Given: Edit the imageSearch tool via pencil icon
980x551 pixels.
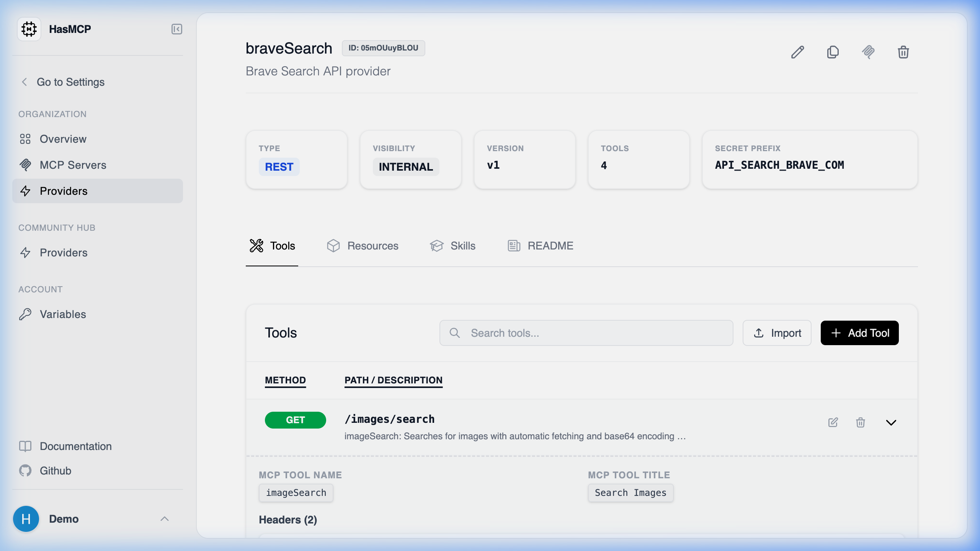Looking at the screenshot, I should pos(833,422).
